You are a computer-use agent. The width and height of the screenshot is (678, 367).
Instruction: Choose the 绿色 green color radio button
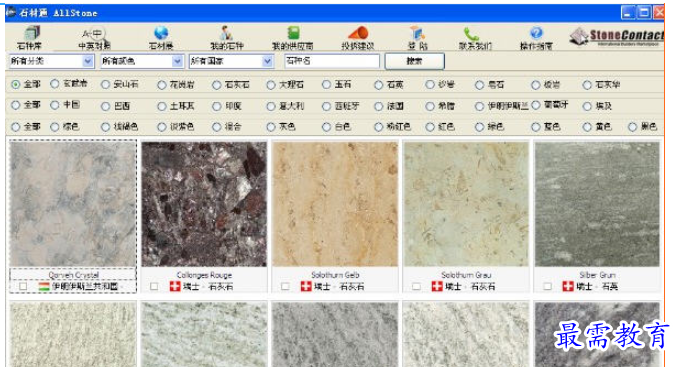click(x=480, y=127)
